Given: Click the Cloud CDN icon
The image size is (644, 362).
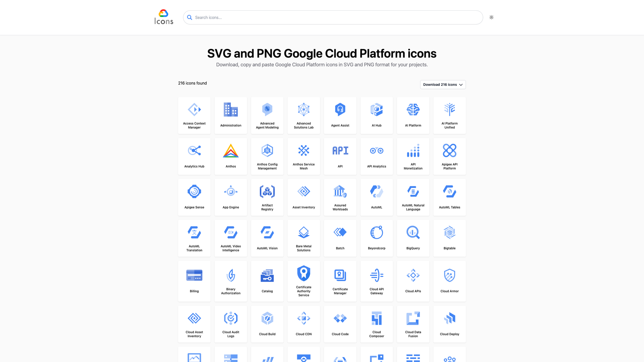Looking at the screenshot, I should tap(304, 318).
